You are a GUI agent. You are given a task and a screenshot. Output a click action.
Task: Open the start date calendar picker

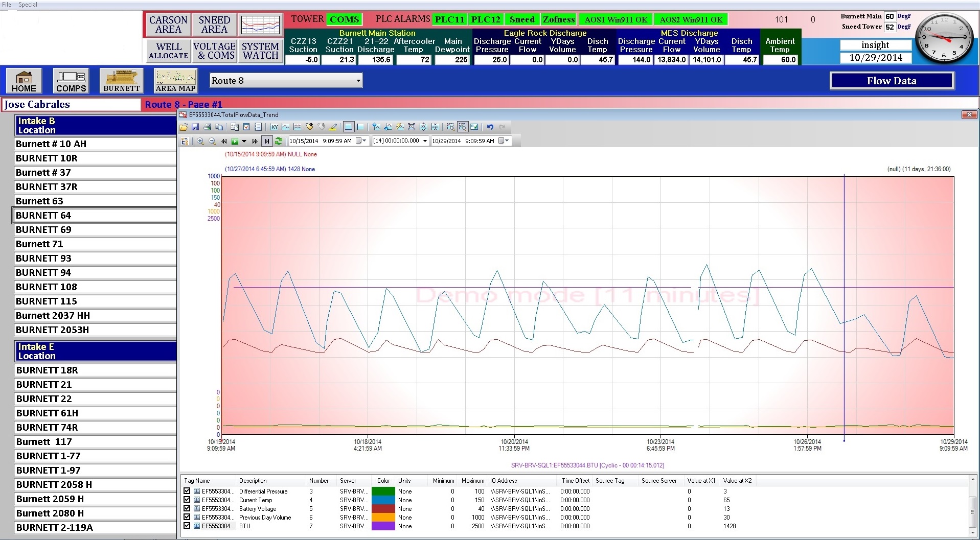(359, 142)
